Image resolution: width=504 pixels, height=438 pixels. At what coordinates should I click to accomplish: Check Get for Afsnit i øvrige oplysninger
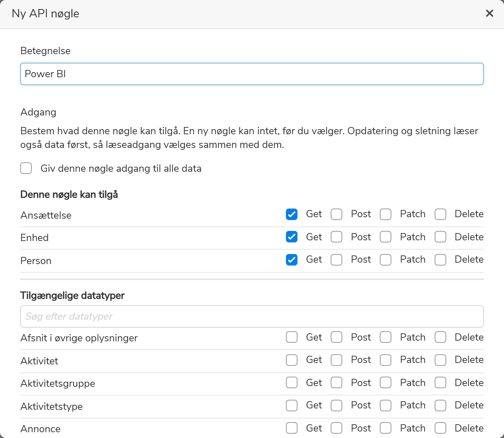(x=292, y=337)
